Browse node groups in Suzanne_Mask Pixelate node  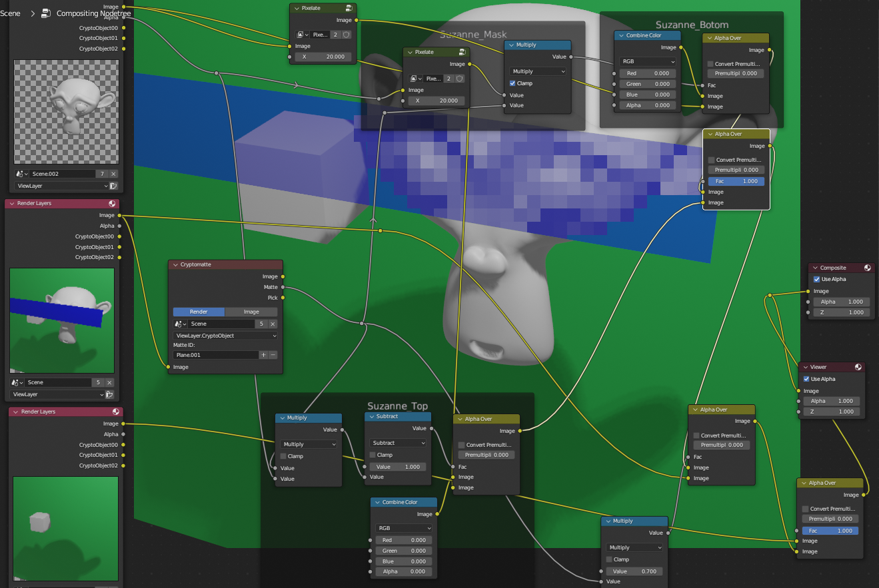click(416, 79)
